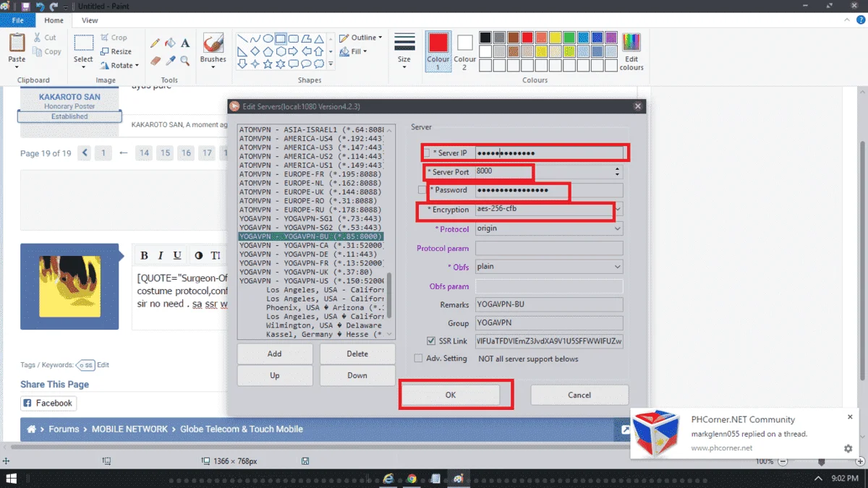Choose the Five-point star shape
Screen dimensions: 868x488
[268, 64]
